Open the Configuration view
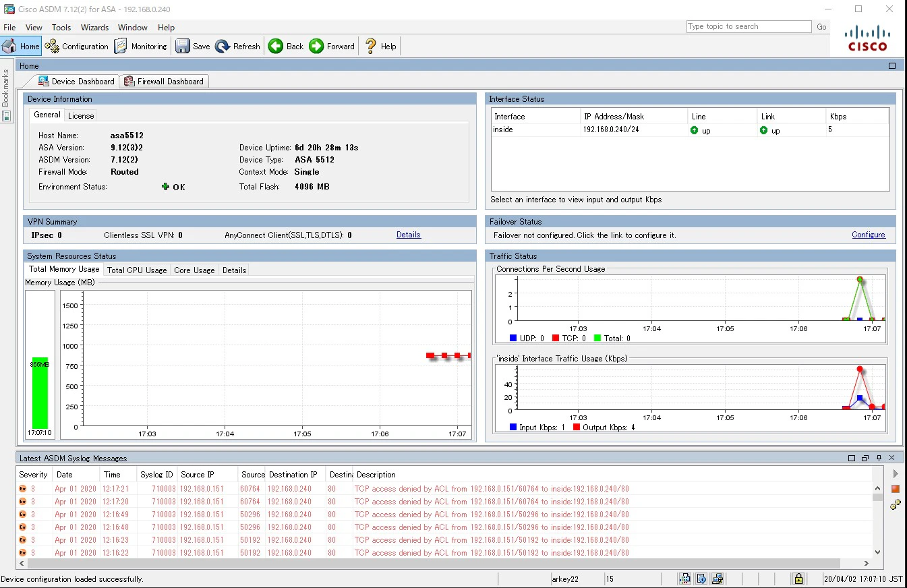This screenshot has width=907, height=588. [x=77, y=46]
